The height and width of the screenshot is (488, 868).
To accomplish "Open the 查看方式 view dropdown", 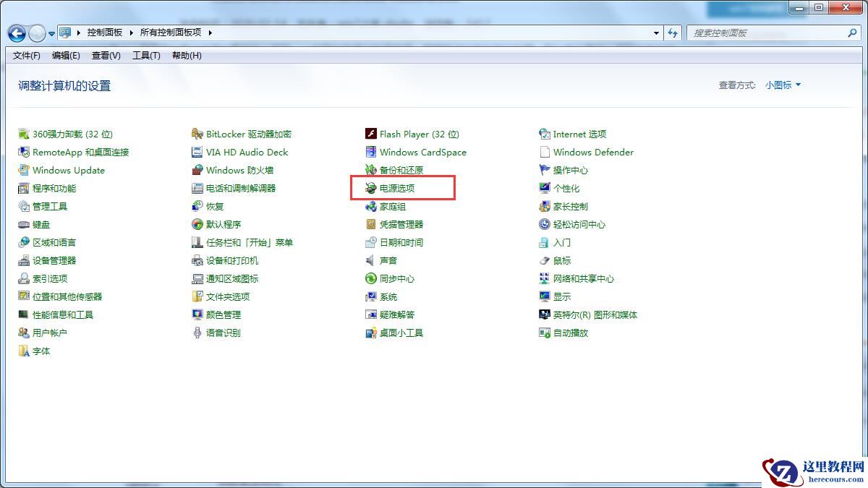I will pos(783,85).
